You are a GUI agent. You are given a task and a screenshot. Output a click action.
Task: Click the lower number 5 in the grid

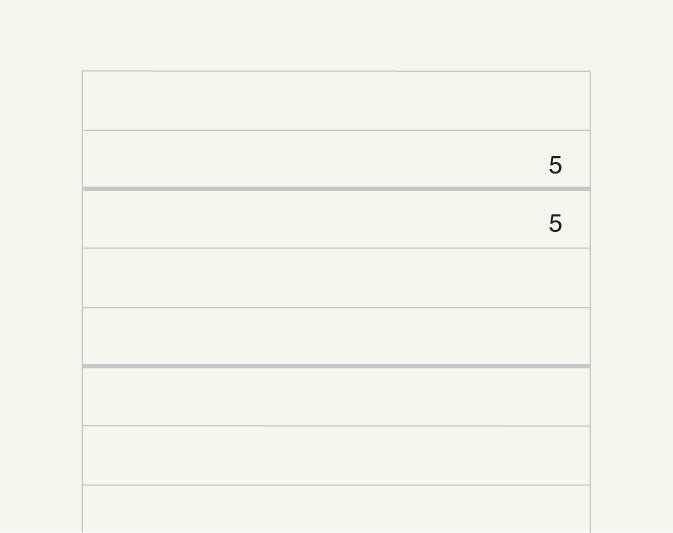[x=555, y=223]
